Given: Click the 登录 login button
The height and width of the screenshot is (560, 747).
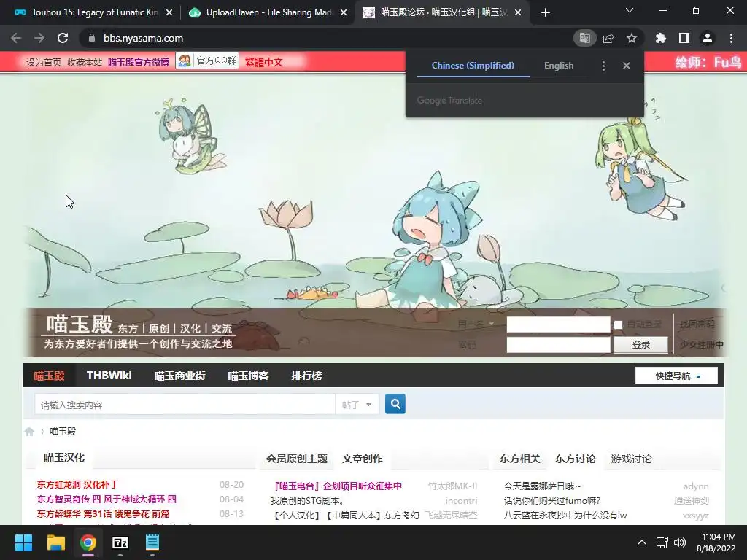Looking at the screenshot, I should click(640, 344).
